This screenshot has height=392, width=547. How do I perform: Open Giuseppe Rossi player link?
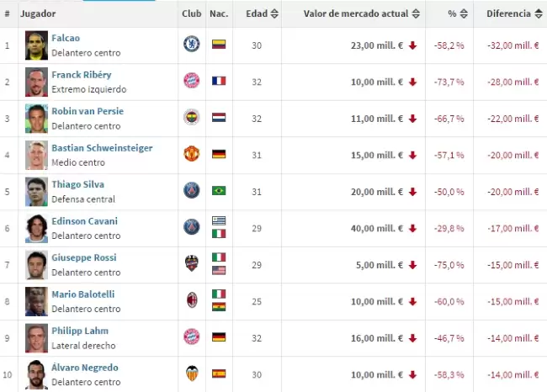(83, 257)
